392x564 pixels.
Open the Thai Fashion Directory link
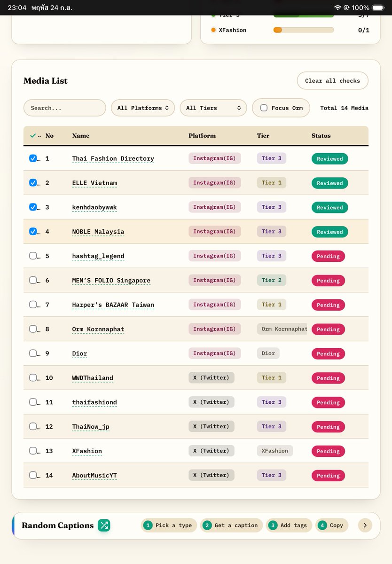(x=113, y=159)
